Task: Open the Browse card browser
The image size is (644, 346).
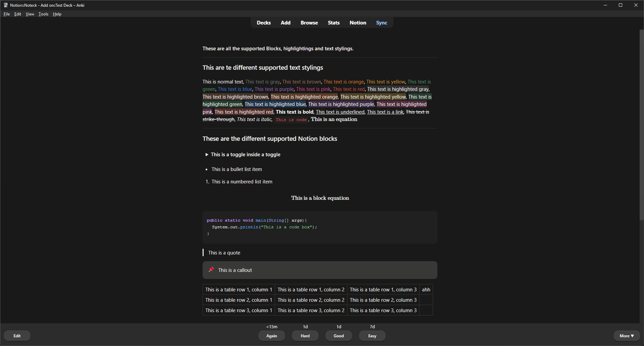Action: point(309,23)
